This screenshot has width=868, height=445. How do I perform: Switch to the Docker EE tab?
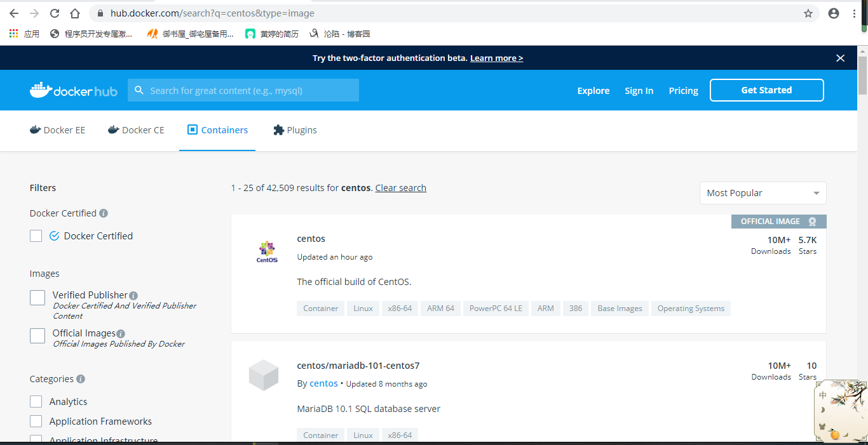pos(57,130)
